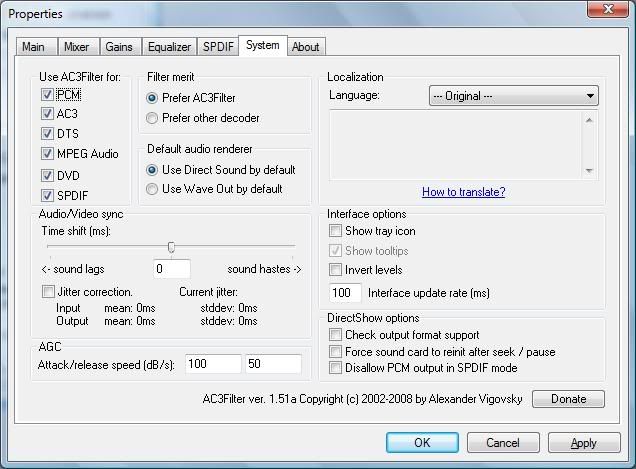This screenshot has width=636, height=469.
Task: Click the Donate button
Action: coord(568,399)
